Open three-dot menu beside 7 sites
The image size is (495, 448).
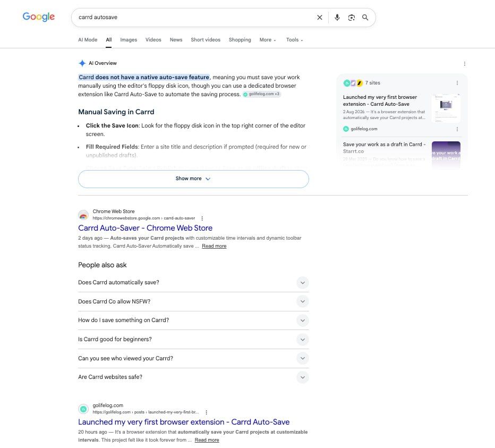457,83
